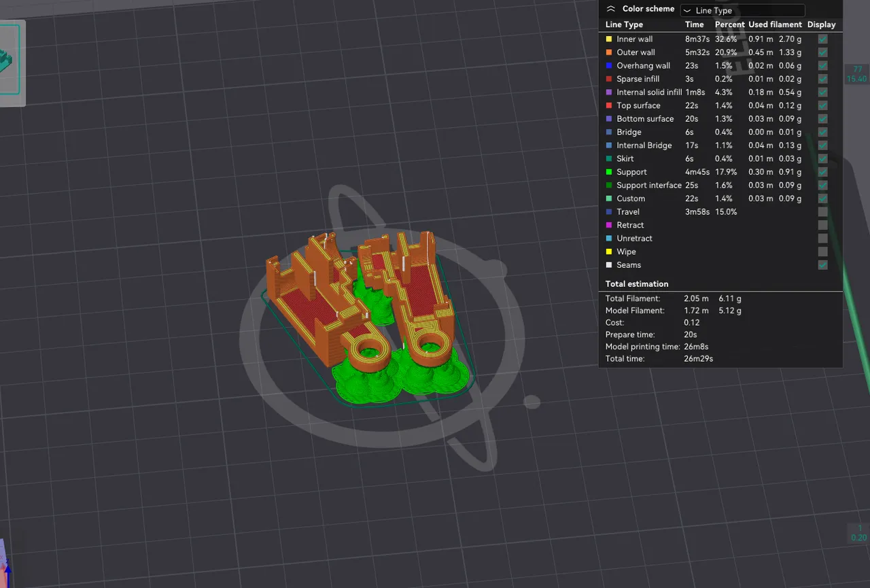
Task: Collapse the Color scheme legend panel
Action: (x=610, y=9)
